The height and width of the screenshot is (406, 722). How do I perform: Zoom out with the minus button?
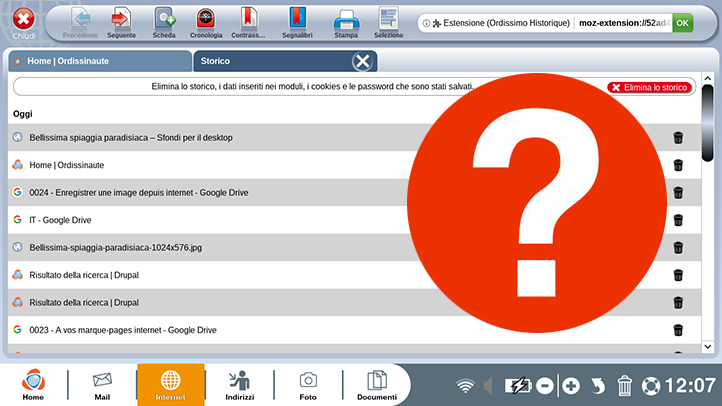point(545,386)
